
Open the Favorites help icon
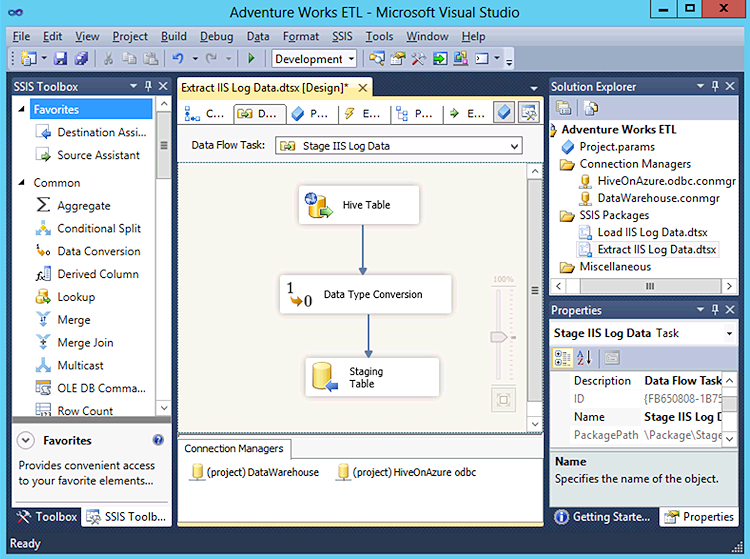coord(158,440)
